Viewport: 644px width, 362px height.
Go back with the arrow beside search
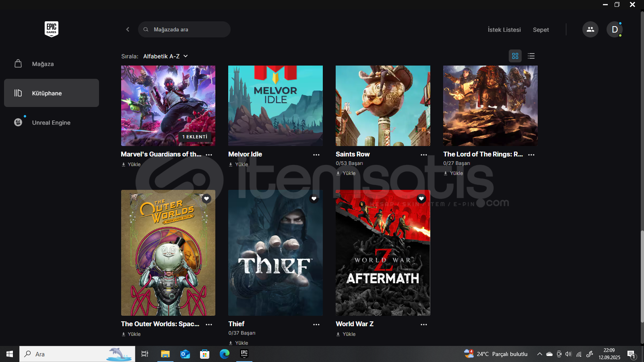pyautogui.click(x=128, y=29)
